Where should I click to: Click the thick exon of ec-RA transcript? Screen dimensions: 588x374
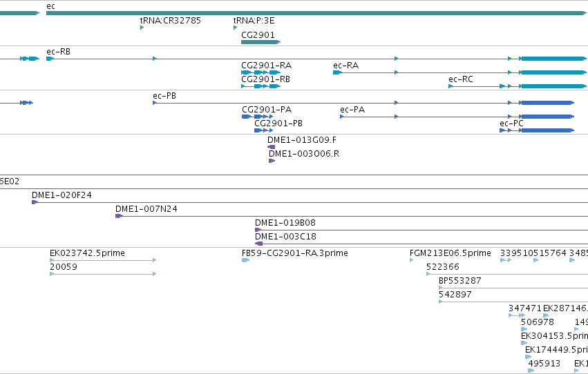coord(554,72)
